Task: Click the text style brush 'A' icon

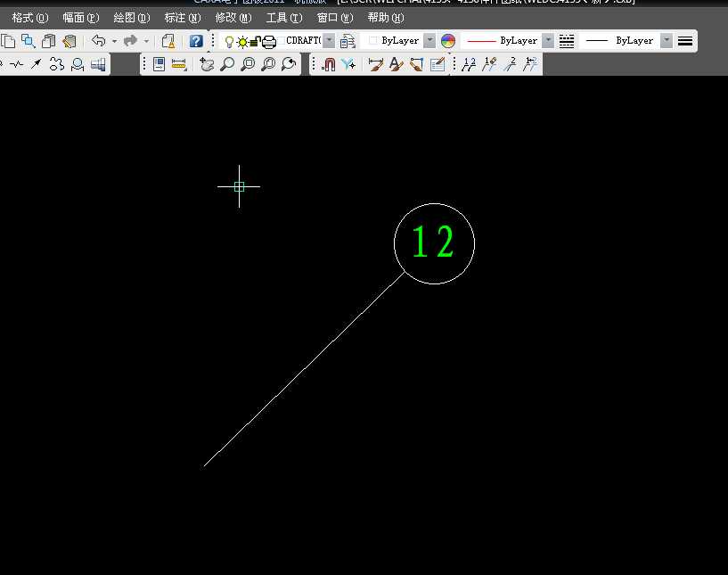Action: [x=397, y=64]
